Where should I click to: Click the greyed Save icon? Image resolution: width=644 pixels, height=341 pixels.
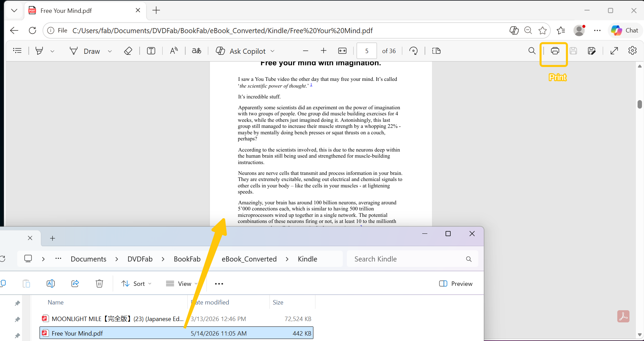pyautogui.click(x=573, y=51)
